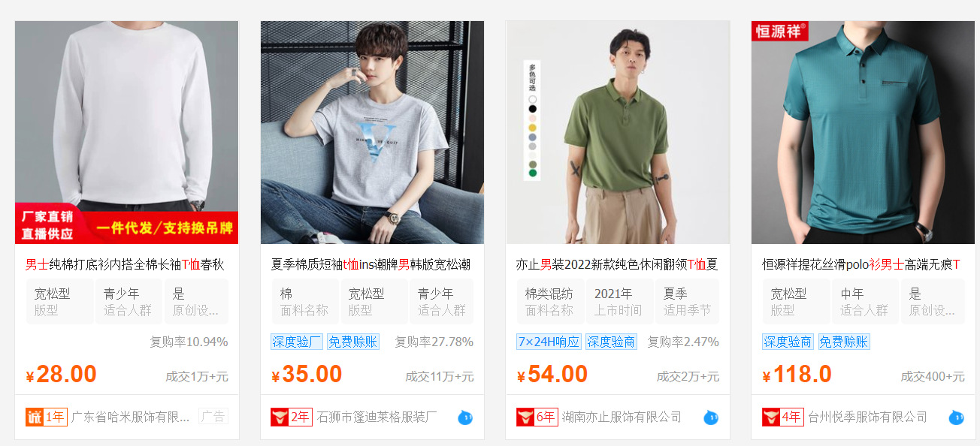The height and width of the screenshot is (446, 980).
Task: Click the orange 诚 1年 membership badge
Action: (47, 417)
